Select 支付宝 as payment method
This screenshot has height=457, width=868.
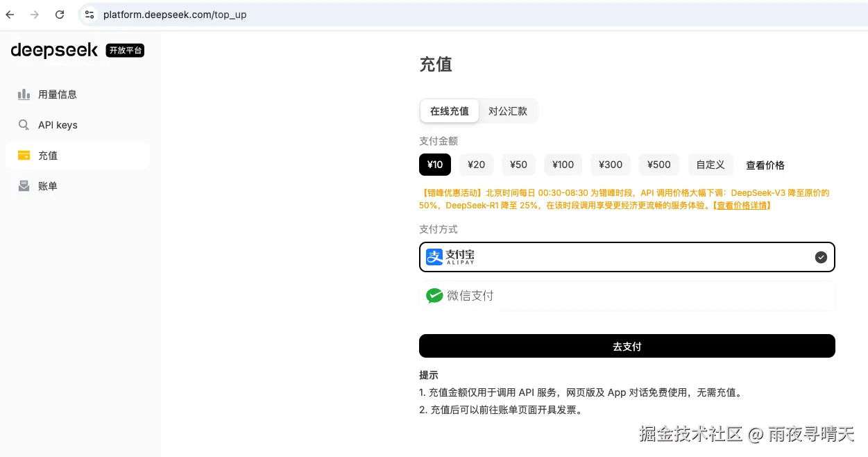(x=627, y=257)
